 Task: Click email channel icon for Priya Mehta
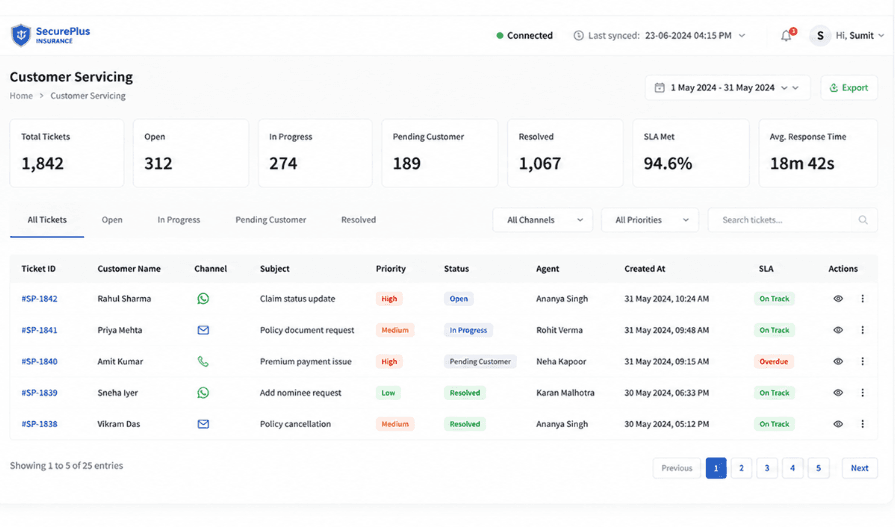coord(203,330)
